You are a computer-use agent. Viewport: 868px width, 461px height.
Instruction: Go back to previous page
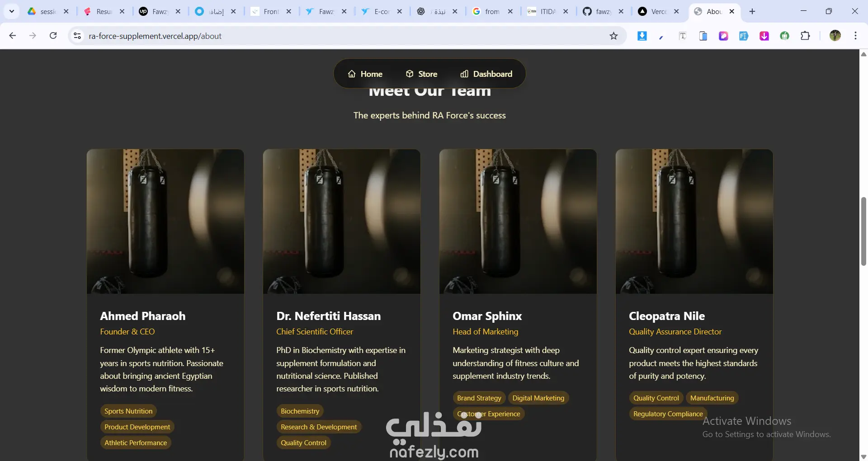[12, 36]
